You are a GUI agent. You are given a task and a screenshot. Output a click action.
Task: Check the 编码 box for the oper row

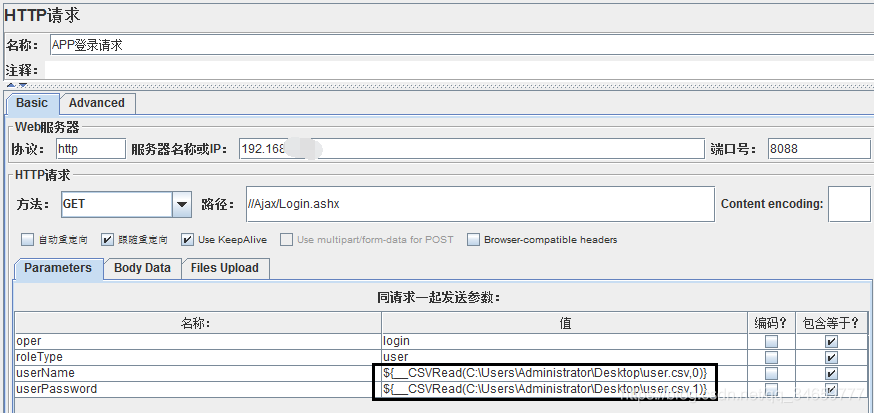[771, 341]
